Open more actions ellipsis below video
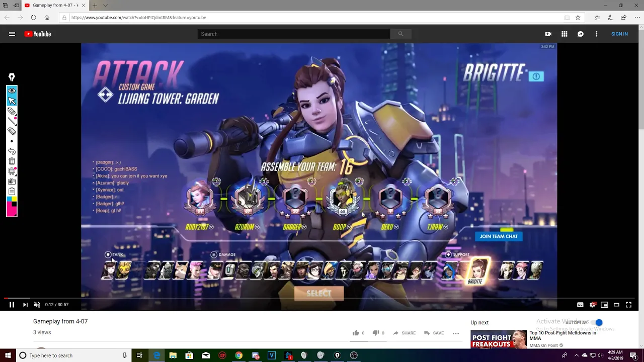 456,333
